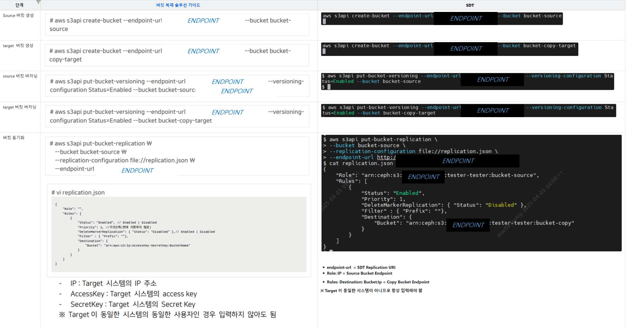Select the --bucket bucket-source ₩ guide line

click(91, 152)
